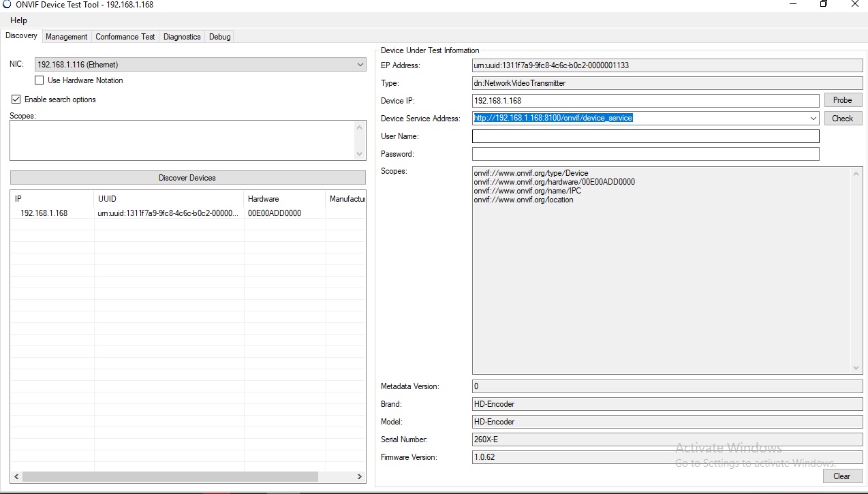Click the Discover Devices button
Image resolution: width=868 pixels, height=494 pixels.
[187, 178]
